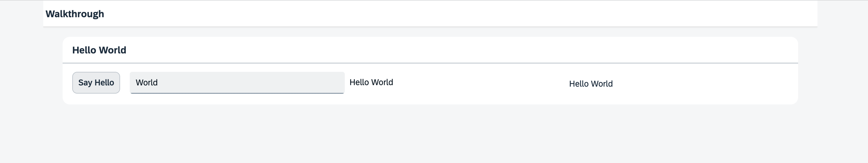
Task: Click the empty space in the Hello World panel header
Action: 438,50
